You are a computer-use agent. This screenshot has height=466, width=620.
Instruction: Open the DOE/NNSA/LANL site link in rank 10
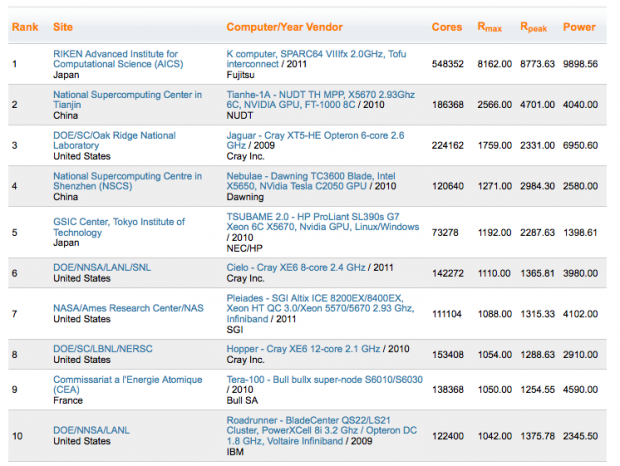[91, 430]
